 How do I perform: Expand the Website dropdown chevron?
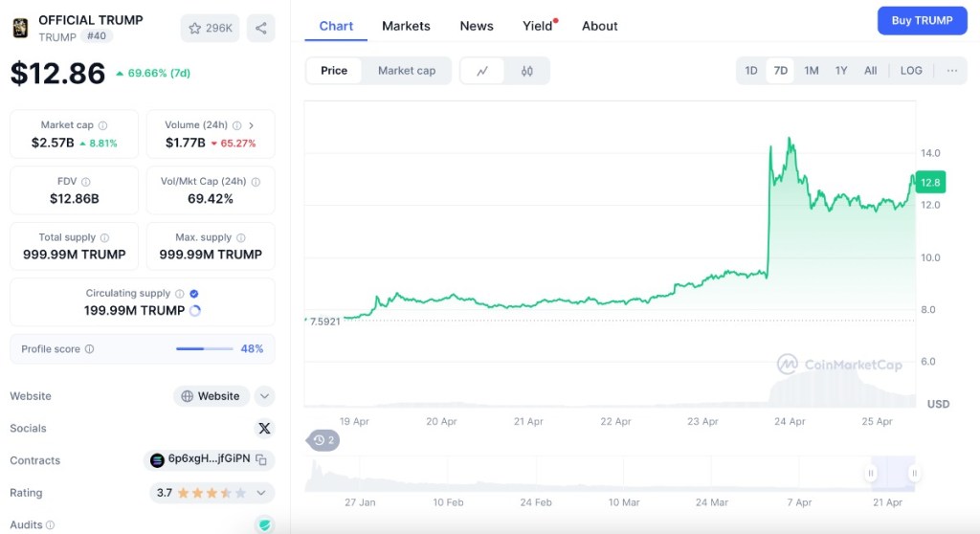[265, 396]
